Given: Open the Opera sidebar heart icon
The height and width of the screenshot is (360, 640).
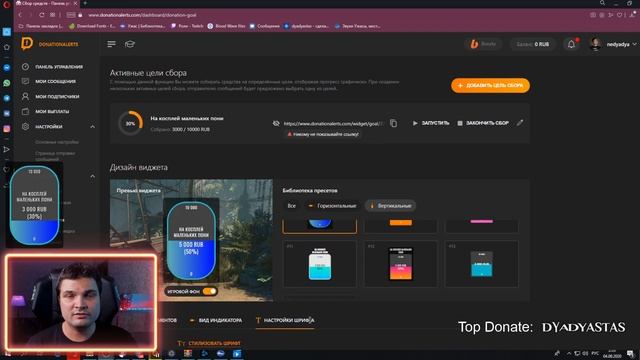Looking at the screenshot, I should pyautogui.click(x=6, y=169).
